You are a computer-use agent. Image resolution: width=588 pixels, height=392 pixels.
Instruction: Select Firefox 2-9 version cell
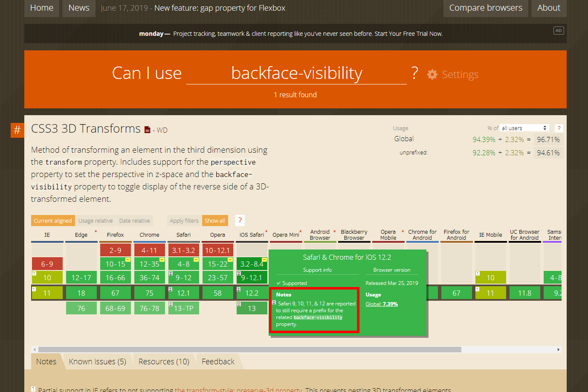click(116, 250)
